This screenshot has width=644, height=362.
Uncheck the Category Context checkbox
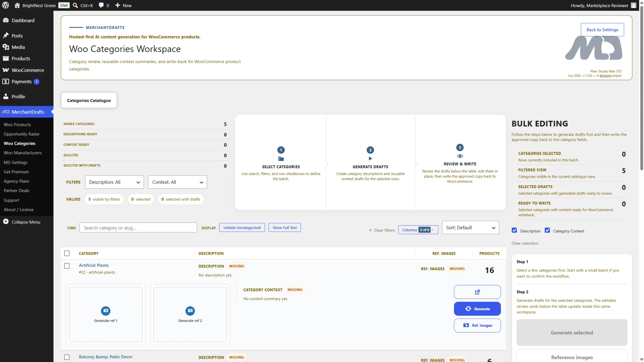click(547, 230)
